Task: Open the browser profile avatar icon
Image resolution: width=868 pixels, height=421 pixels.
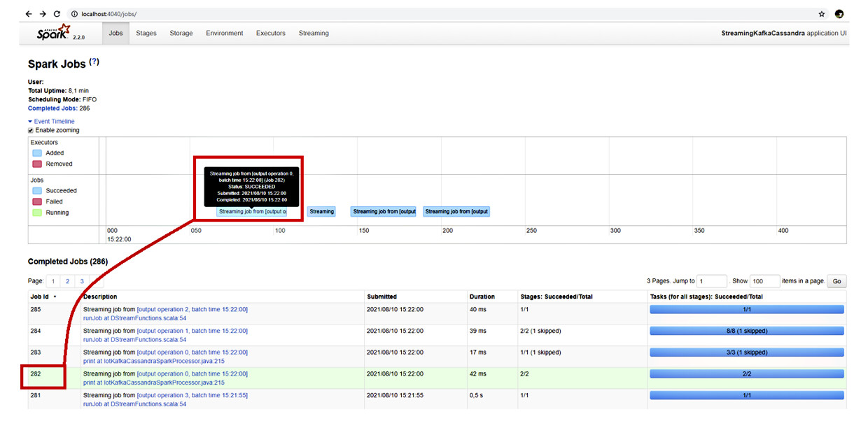Action: pos(839,14)
